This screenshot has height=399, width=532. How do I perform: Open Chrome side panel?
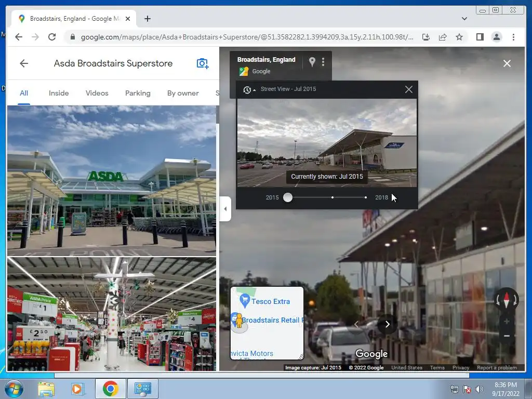pos(480,37)
